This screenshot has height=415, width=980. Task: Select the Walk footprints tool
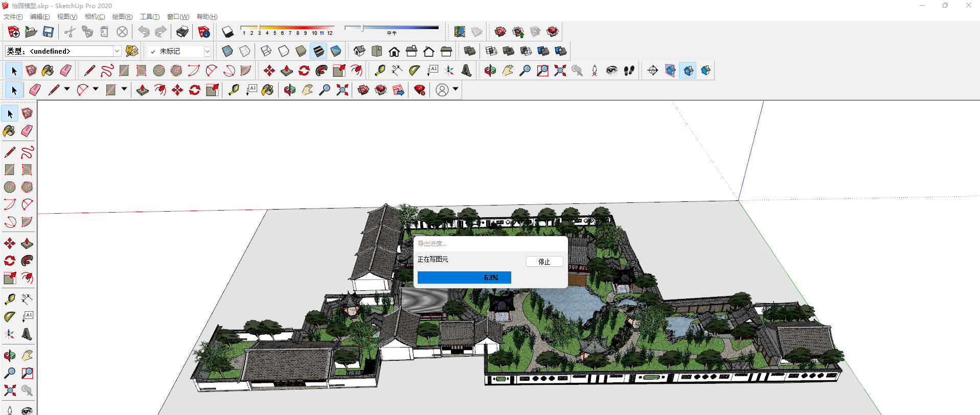pos(629,71)
